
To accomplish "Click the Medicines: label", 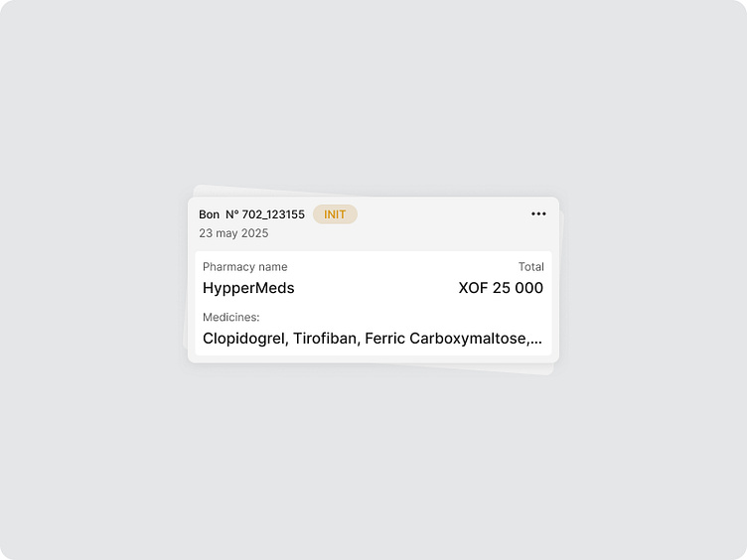I will point(231,317).
